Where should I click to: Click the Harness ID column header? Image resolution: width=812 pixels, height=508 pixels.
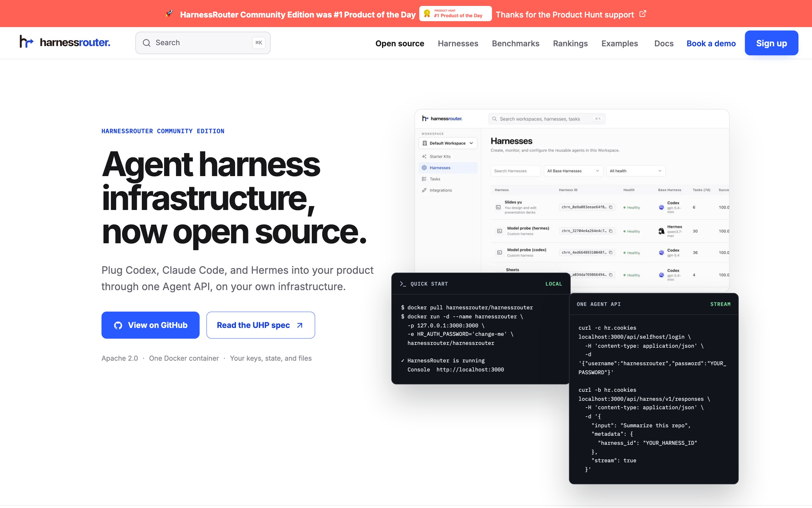pos(568,190)
